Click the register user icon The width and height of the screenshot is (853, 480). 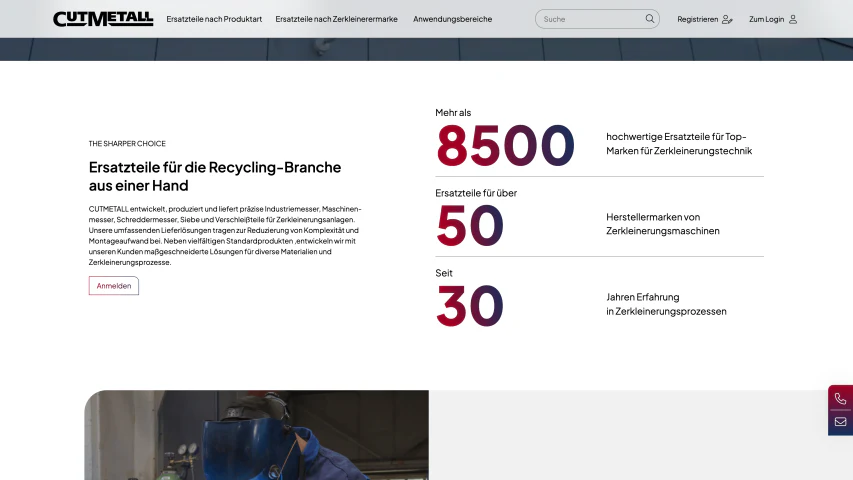tap(727, 20)
